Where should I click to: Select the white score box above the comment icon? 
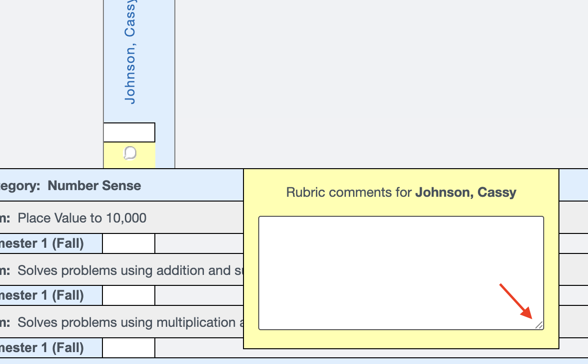[x=129, y=132]
